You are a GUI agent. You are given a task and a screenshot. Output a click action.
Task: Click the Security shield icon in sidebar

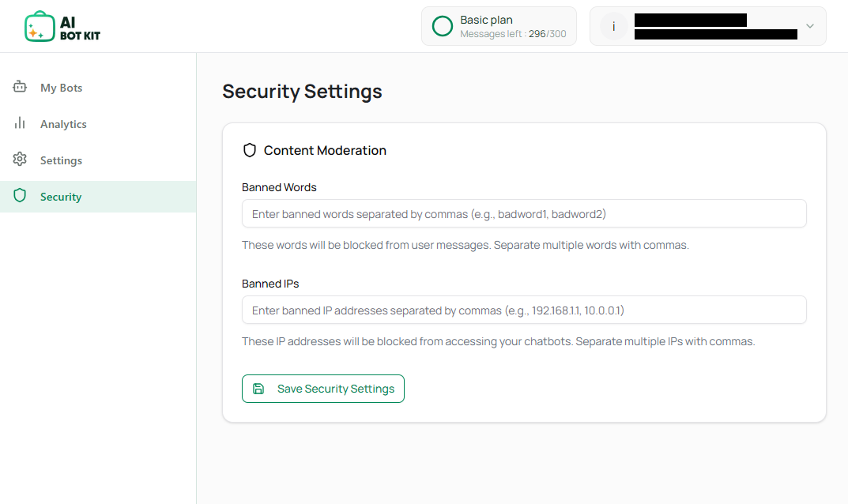pyautogui.click(x=19, y=196)
